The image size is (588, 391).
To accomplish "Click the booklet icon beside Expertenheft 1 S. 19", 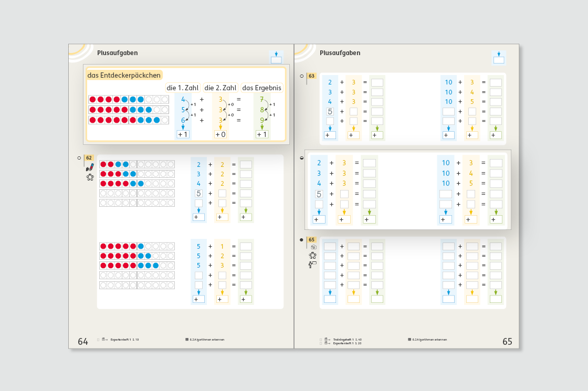I will click(104, 339).
